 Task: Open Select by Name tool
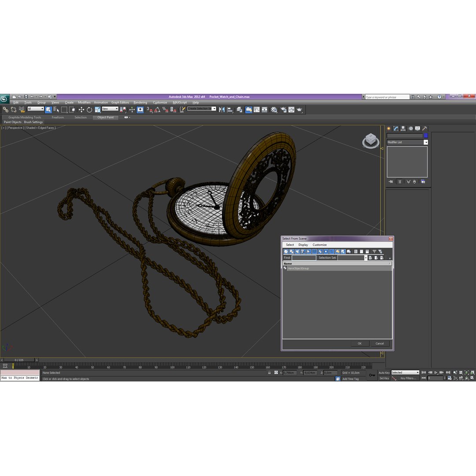click(x=56, y=110)
